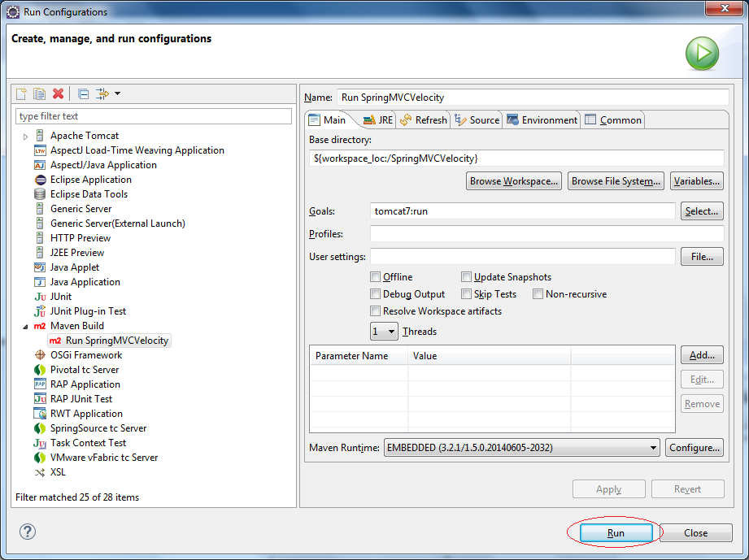Check Resolve Workspace artifacts
749x560 pixels.
click(376, 311)
